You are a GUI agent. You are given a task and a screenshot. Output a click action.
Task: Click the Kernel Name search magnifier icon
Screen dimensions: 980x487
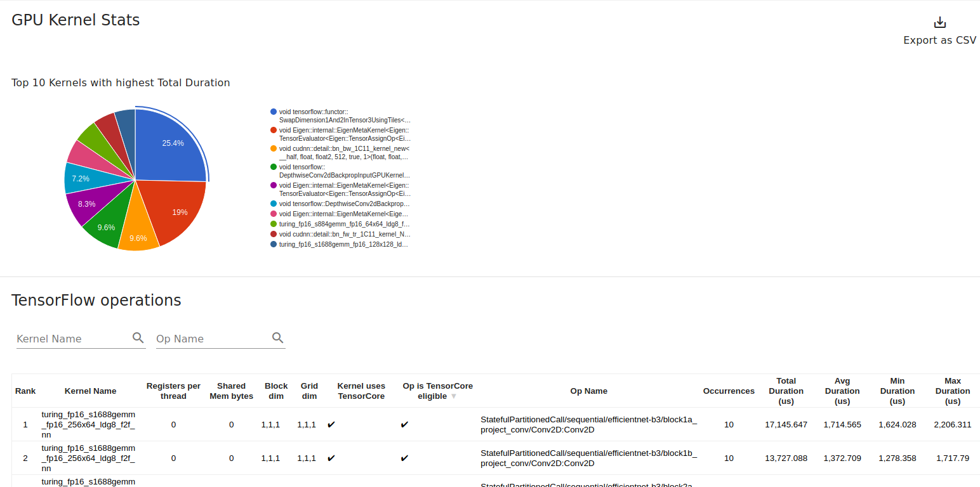click(138, 338)
